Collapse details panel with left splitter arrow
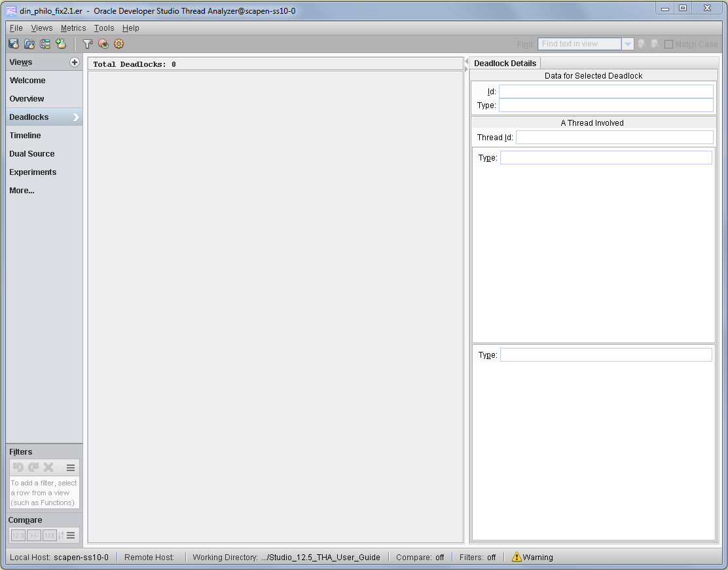 [467, 62]
